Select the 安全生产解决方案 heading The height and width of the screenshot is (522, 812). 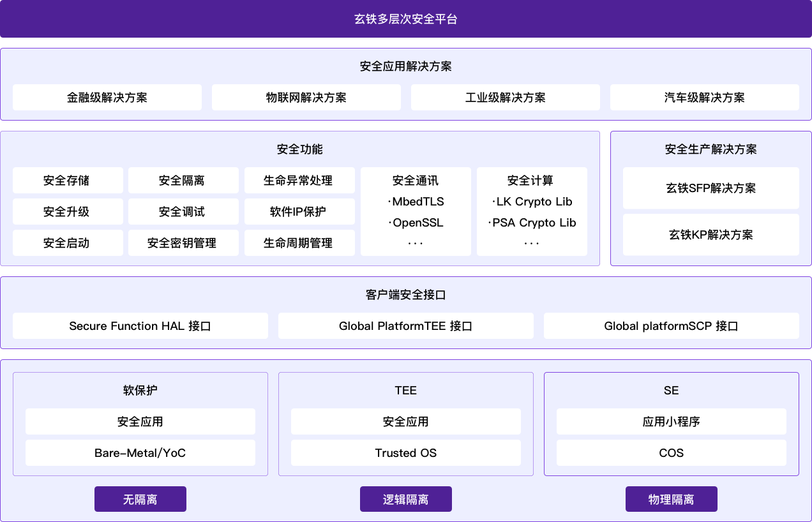point(711,149)
